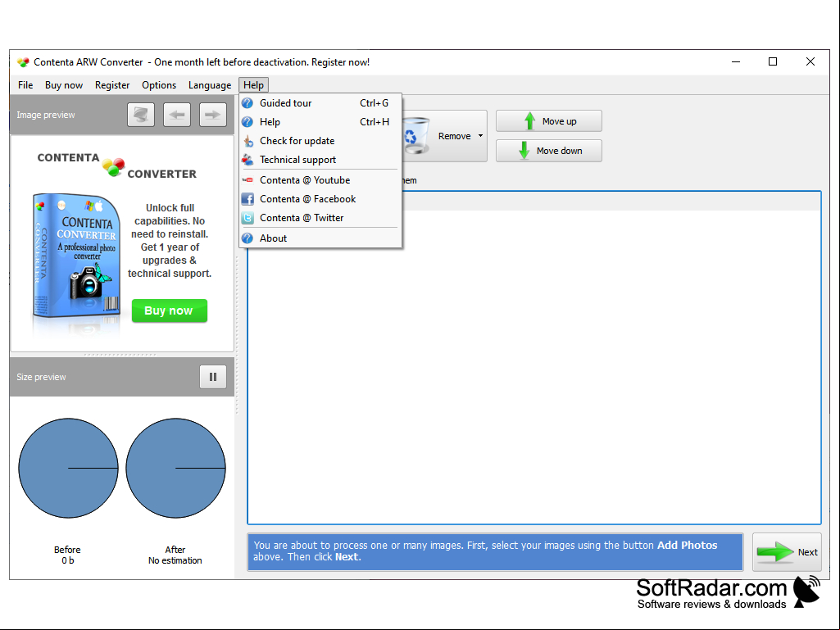The image size is (840, 630).
Task: Click the After size pie chart
Action: (x=175, y=469)
